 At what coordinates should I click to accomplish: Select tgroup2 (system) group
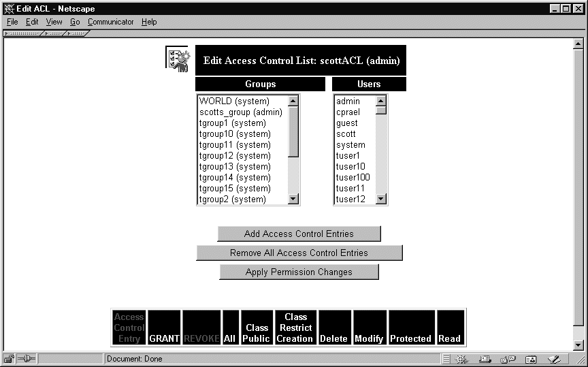point(243,199)
